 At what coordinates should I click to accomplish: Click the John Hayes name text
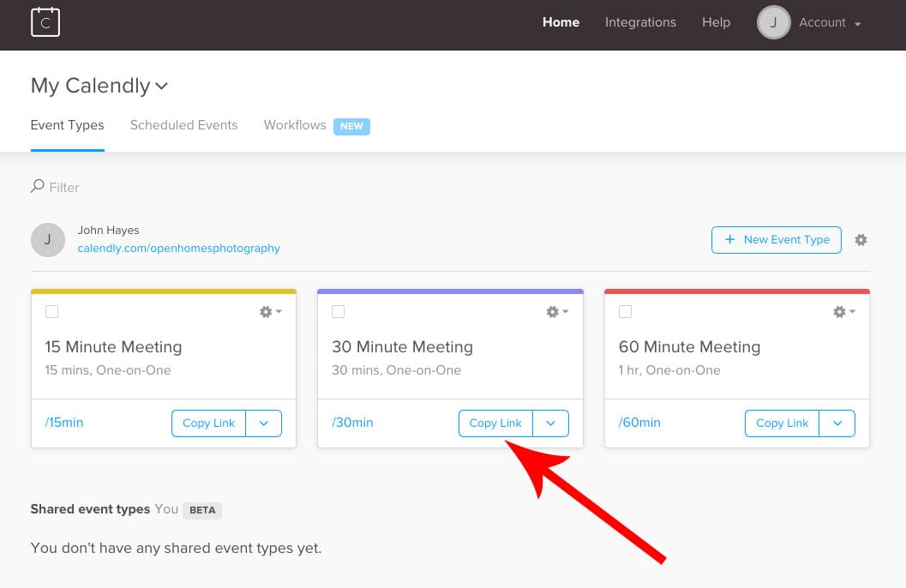(109, 230)
